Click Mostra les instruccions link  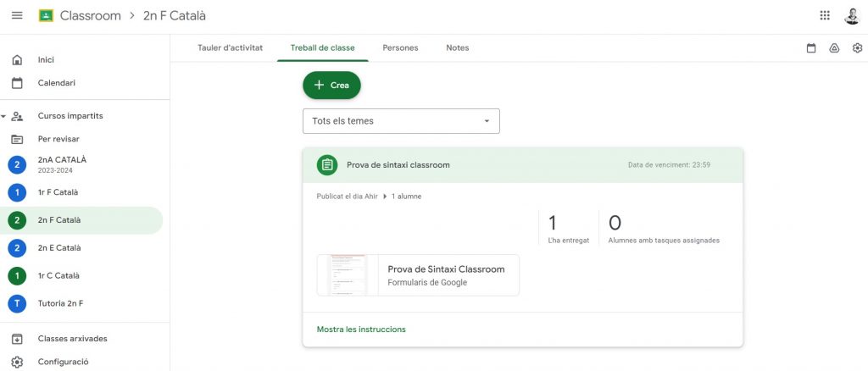361,329
